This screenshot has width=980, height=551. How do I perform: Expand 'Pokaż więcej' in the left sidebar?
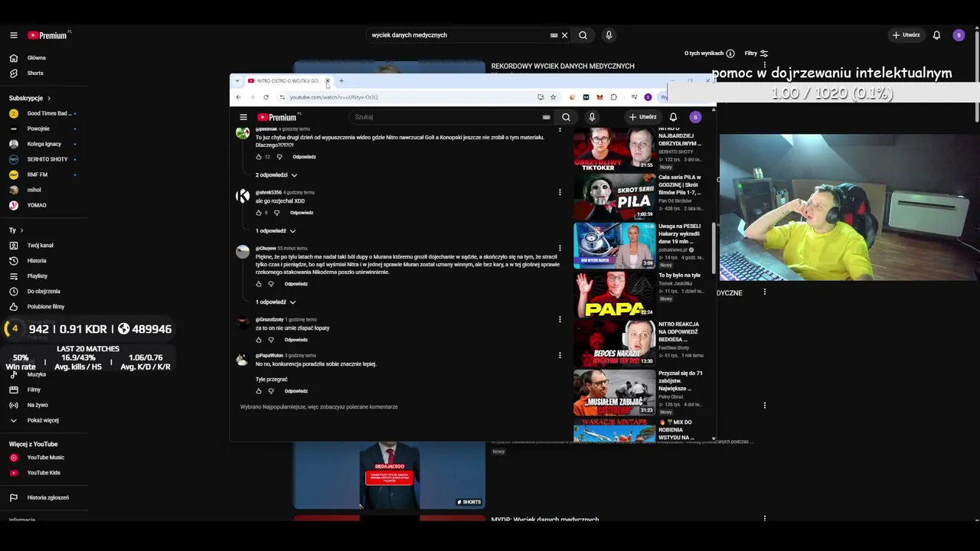point(36,420)
